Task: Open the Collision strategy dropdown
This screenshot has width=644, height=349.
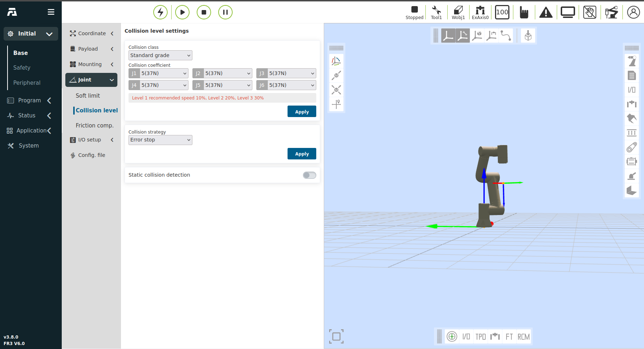Action: tap(160, 140)
